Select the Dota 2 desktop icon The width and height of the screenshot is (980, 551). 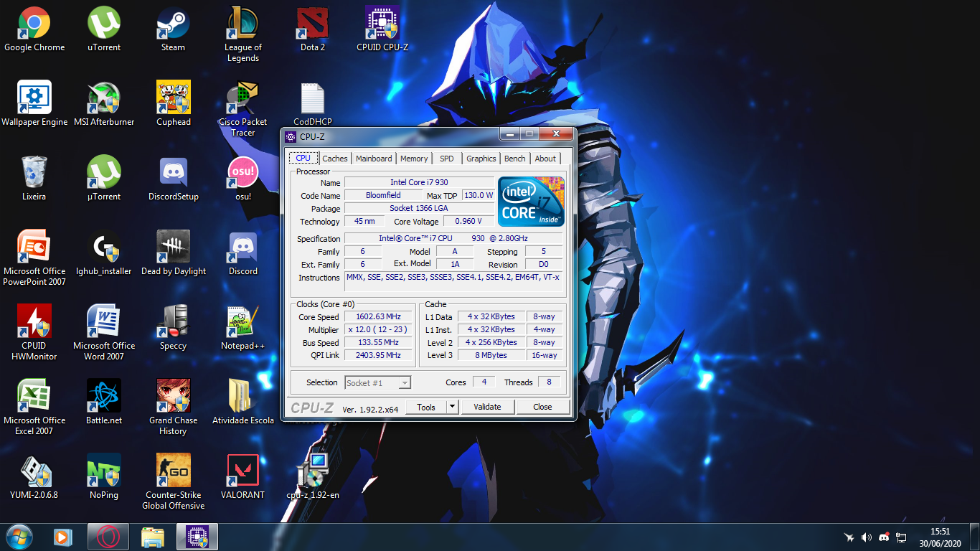pos(313,30)
